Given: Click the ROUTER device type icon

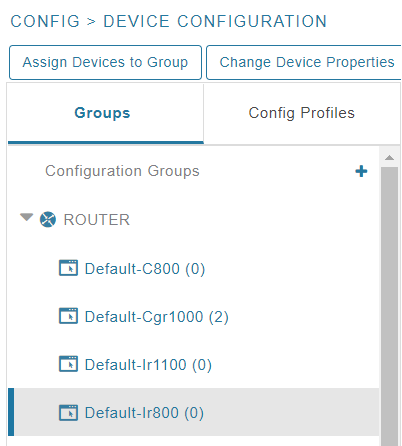Looking at the screenshot, I should tap(48, 220).
